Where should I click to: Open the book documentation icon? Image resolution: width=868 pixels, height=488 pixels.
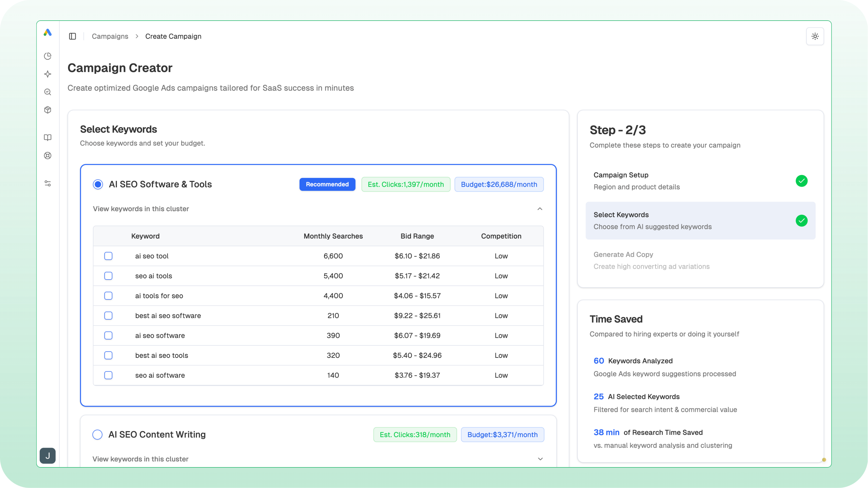point(47,137)
